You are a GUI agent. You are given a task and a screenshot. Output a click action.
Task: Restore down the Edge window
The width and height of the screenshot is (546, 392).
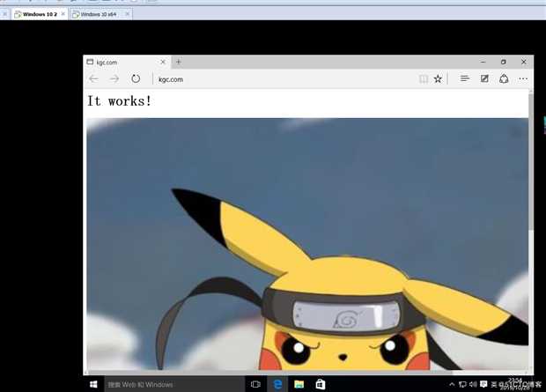tap(503, 62)
